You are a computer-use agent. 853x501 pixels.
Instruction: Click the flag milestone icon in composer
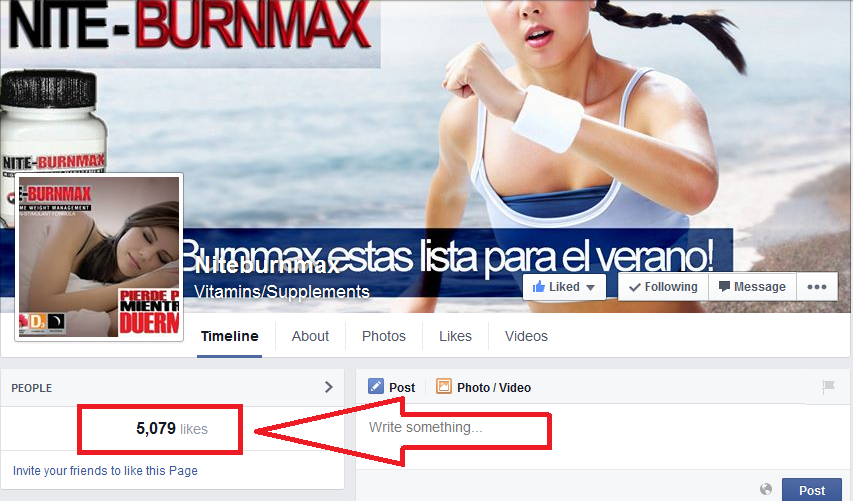[x=828, y=387]
